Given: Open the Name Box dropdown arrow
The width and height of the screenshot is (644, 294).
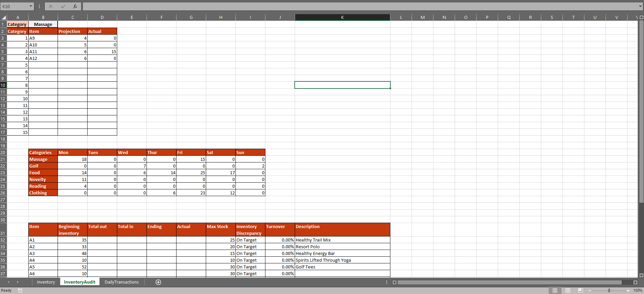Looking at the screenshot, I should [31, 6].
